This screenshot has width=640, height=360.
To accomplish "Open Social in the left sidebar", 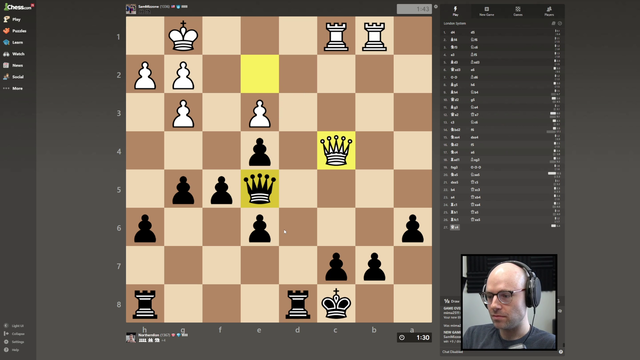I will point(13,76).
